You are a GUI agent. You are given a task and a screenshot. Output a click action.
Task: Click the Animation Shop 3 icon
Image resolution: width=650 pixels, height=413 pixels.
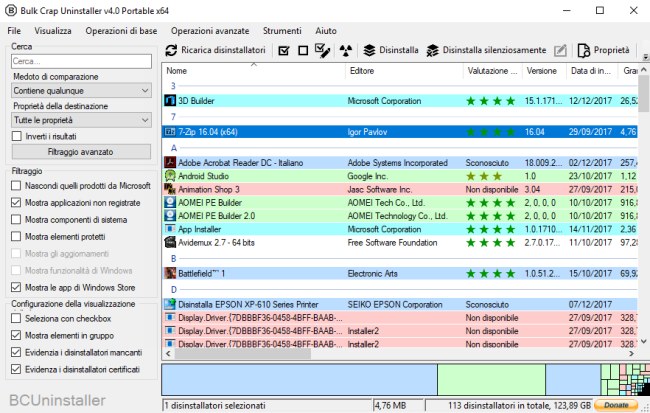point(170,189)
